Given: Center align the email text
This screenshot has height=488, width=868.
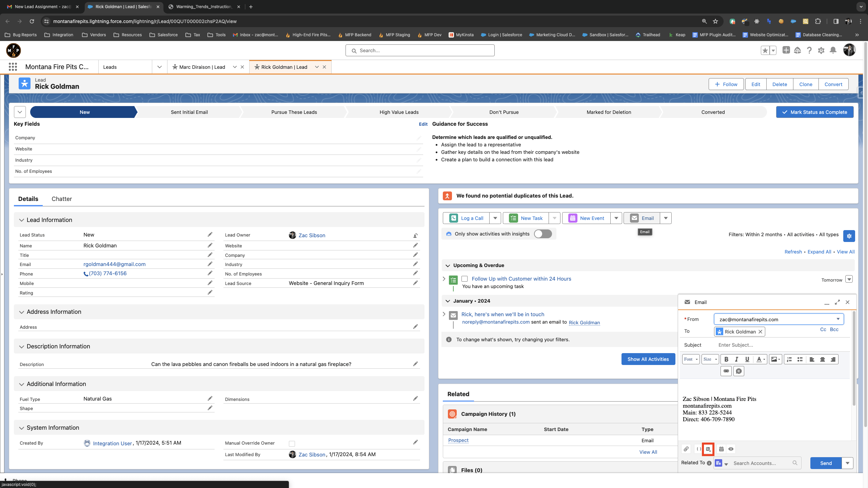Looking at the screenshot, I should (822, 359).
